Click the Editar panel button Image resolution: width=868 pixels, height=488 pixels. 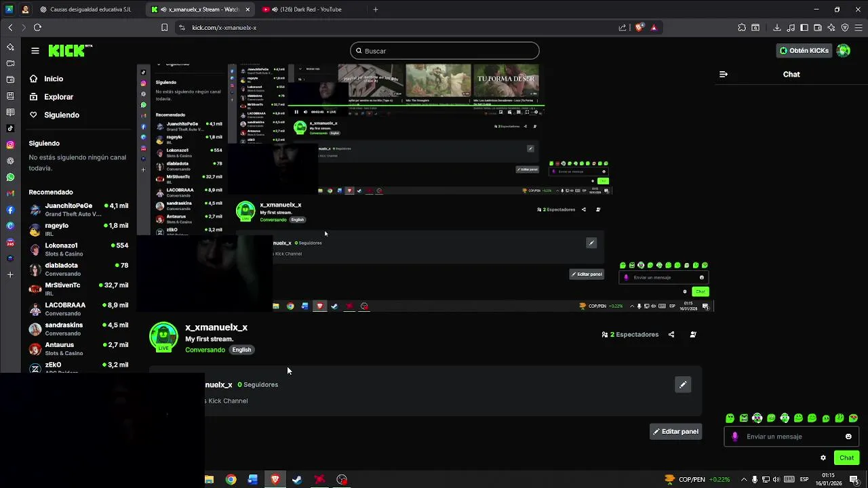click(x=675, y=432)
